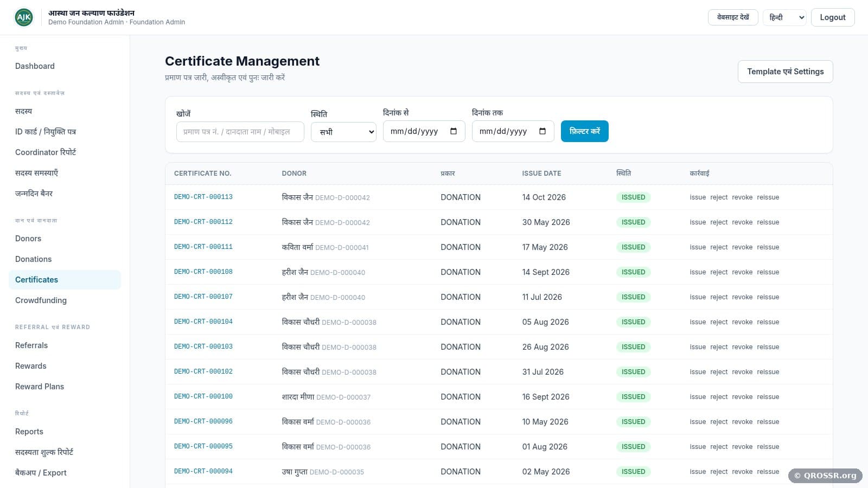Screen dimensions: 868x488
Task: Click the AJK foundation logo
Action: [24, 17]
